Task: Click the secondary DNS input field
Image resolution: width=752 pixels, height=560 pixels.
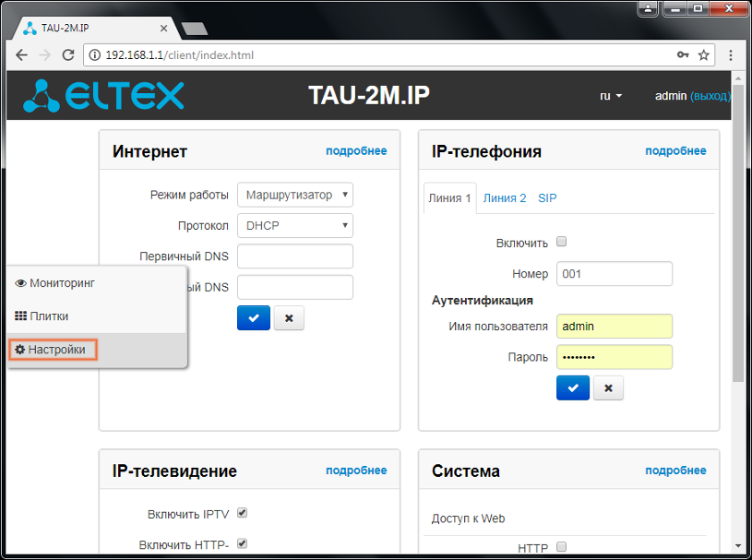Action: coord(295,287)
